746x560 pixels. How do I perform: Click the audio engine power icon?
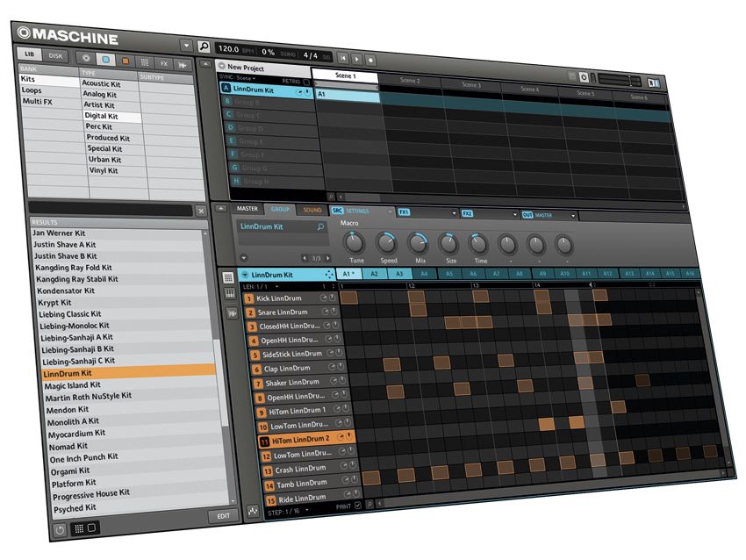click(x=584, y=76)
